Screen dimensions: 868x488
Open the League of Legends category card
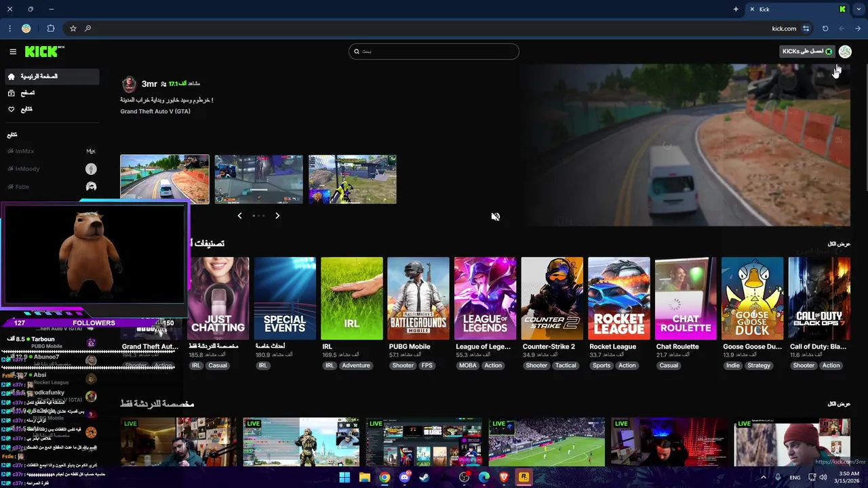tap(485, 298)
